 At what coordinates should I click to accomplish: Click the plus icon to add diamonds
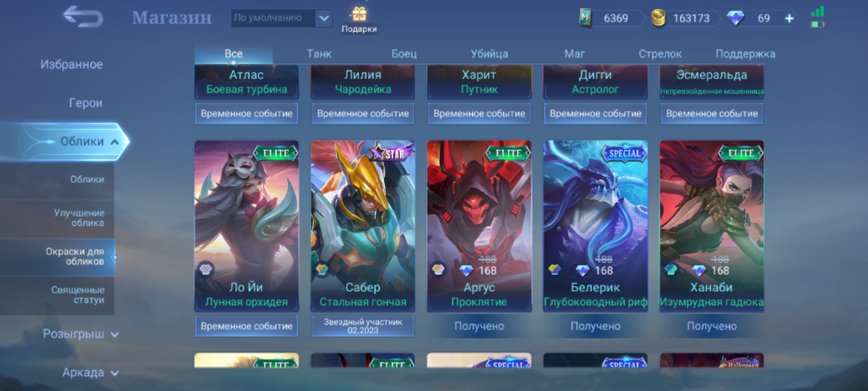(789, 18)
